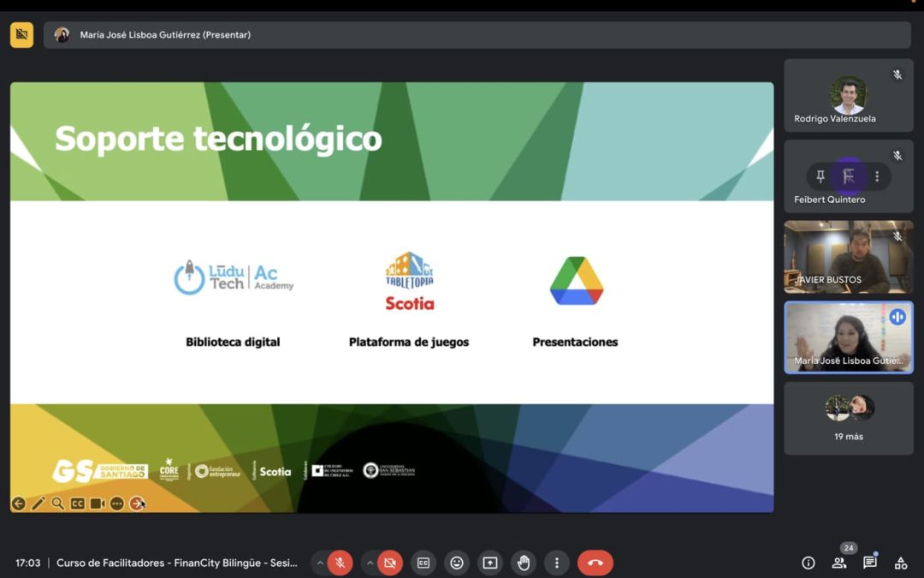924x578 pixels.
Task: Click the meeting title 'Curso de Facilitadores'
Action: (177, 563)
